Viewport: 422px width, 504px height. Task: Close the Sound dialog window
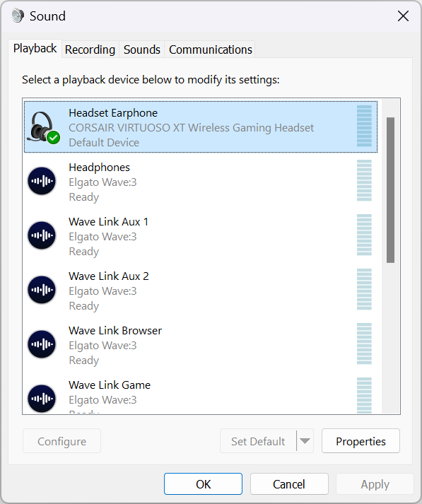pyautogui.click(x=403, y=16)
